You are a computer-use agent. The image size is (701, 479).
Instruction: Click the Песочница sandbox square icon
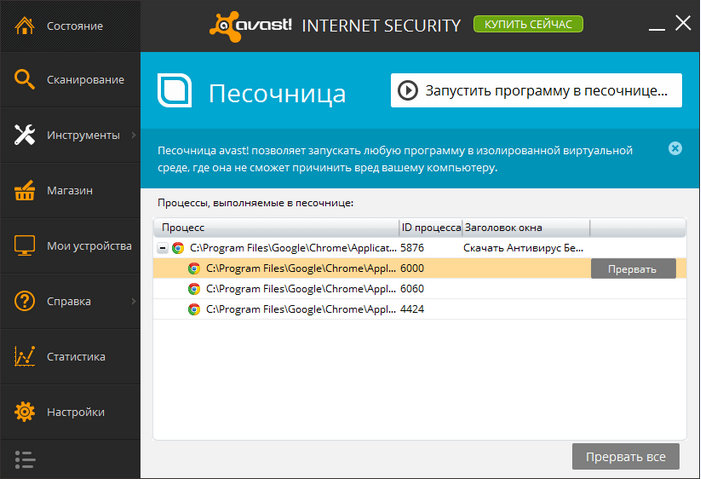coord(174,91)
